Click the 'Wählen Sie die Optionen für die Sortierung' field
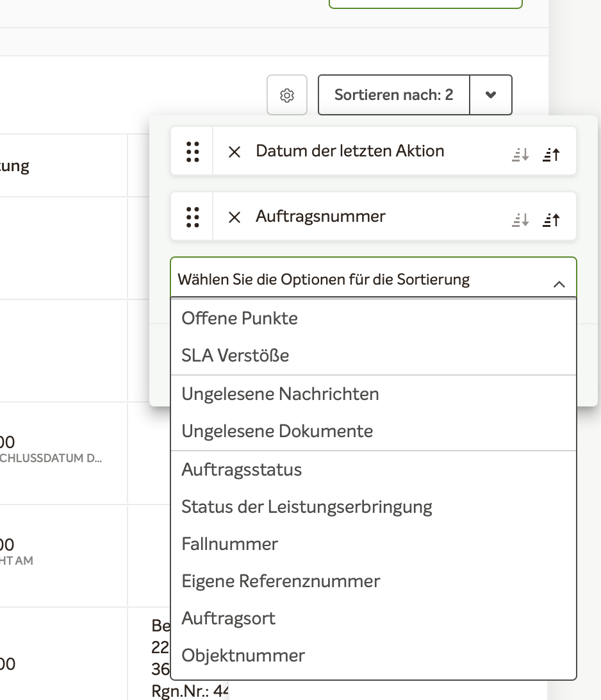This screenshot has width=601, height=700. pyautogui.click(x=374, y=278)
